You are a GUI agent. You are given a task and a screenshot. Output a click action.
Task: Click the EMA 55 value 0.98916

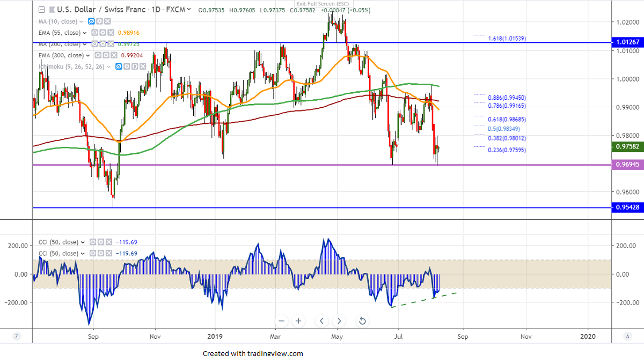[x=128, y=33]
